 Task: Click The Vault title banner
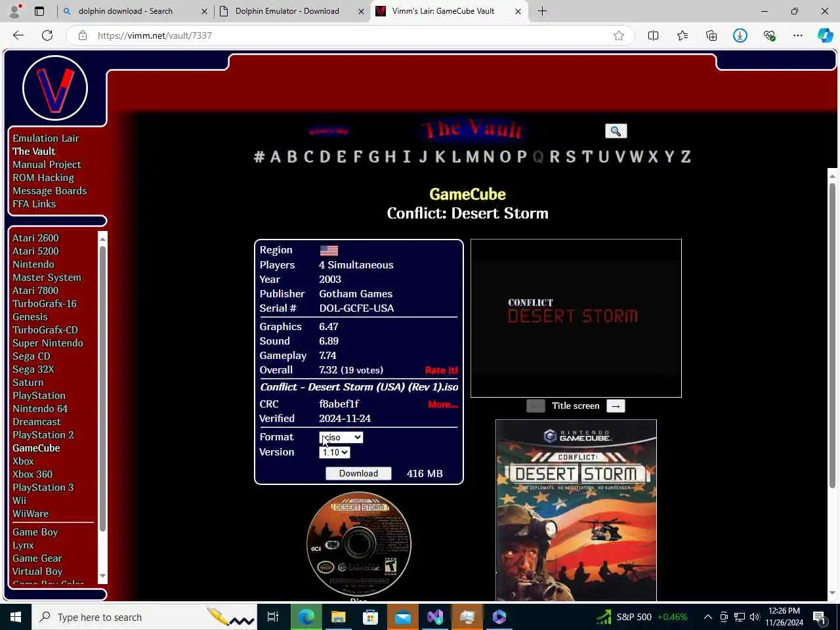point(472,129)
